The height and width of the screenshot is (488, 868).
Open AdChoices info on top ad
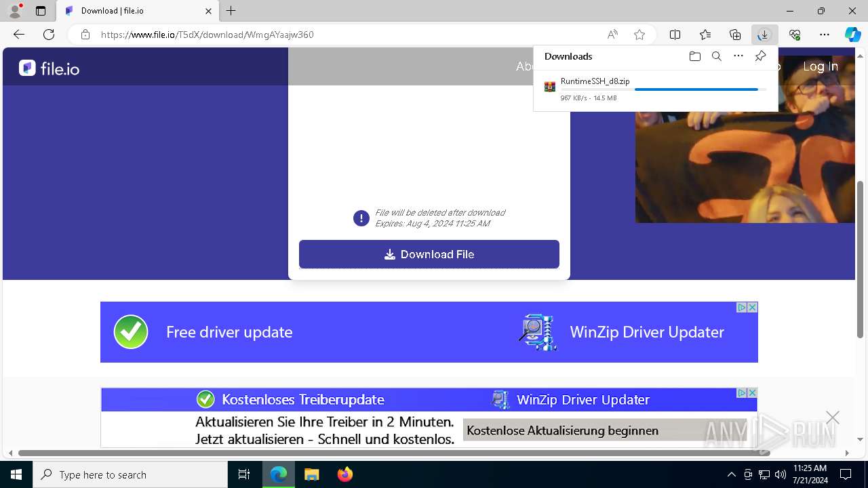point(742,307)
